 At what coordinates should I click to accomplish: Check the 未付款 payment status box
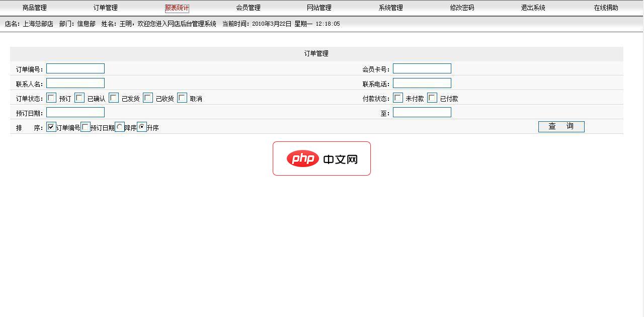[x=398, y=98]
